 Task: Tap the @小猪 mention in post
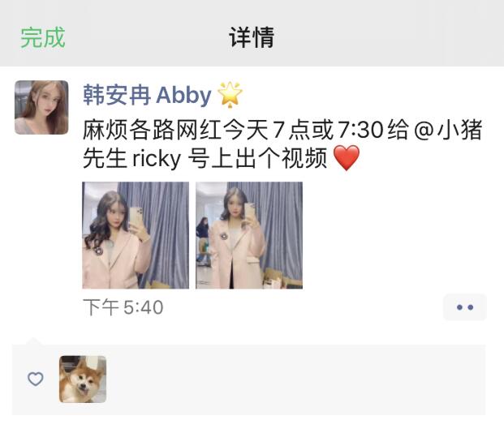pos(448,130)
